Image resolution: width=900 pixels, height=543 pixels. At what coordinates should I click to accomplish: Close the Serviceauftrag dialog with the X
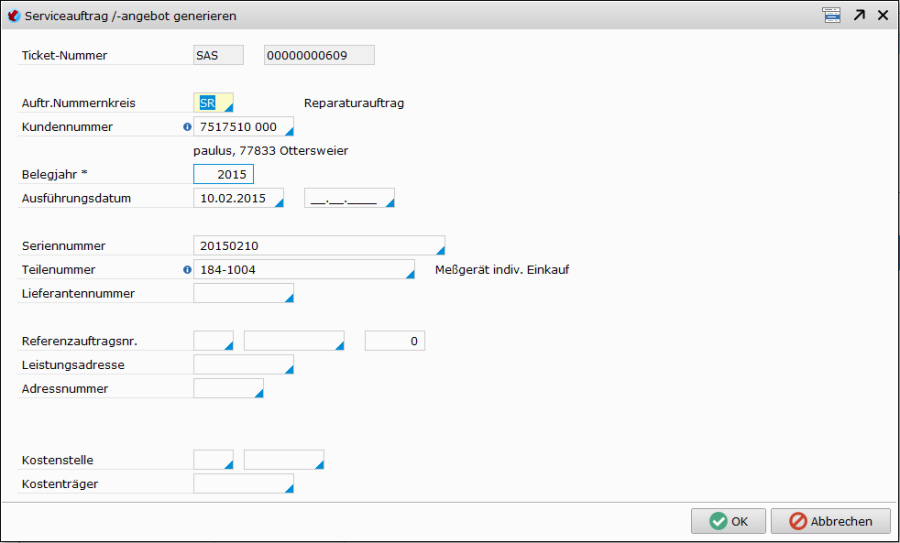coord(883,15)
